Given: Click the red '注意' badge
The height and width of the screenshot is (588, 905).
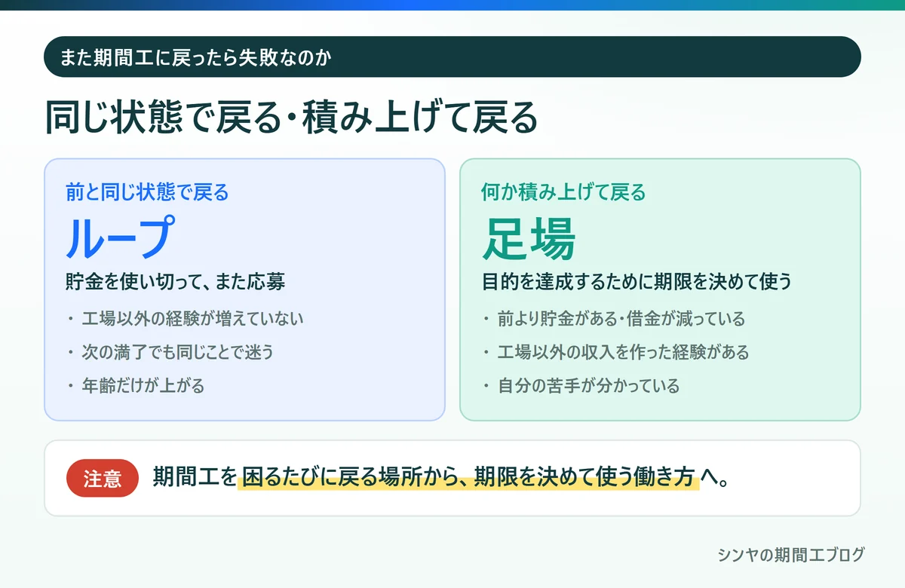Looking at the screenshot, I should click(103, 479).
